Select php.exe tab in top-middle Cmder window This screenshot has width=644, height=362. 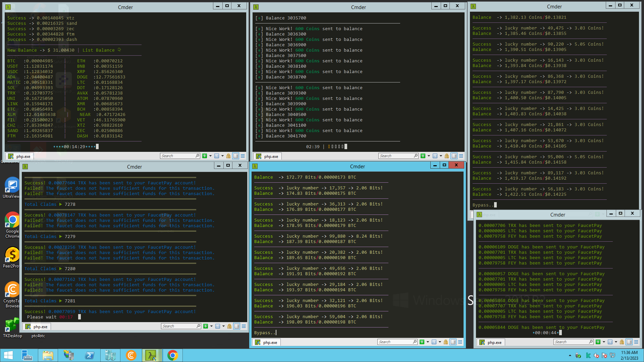[267, 156]
